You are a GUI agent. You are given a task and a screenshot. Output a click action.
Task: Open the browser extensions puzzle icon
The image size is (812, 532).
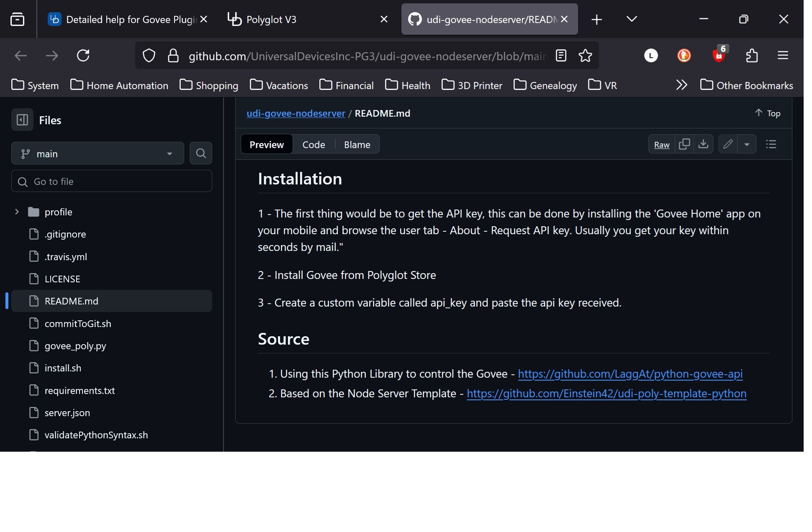click(752, 56)
